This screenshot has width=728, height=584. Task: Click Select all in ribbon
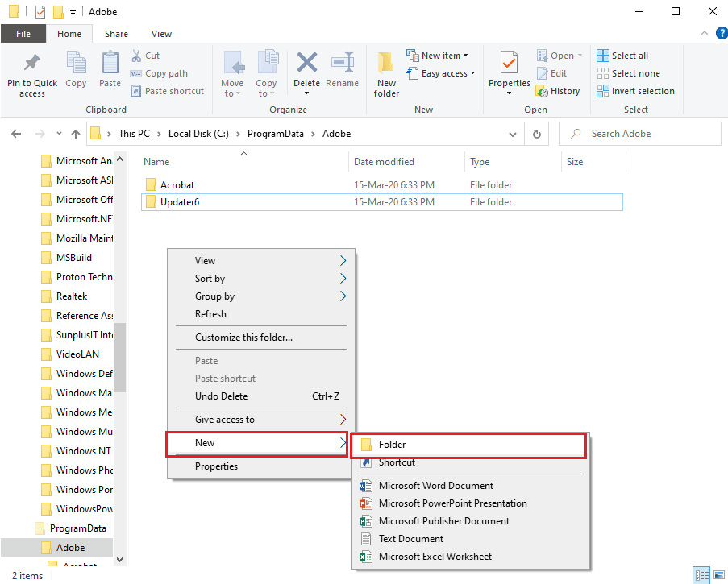pos(622,56)
